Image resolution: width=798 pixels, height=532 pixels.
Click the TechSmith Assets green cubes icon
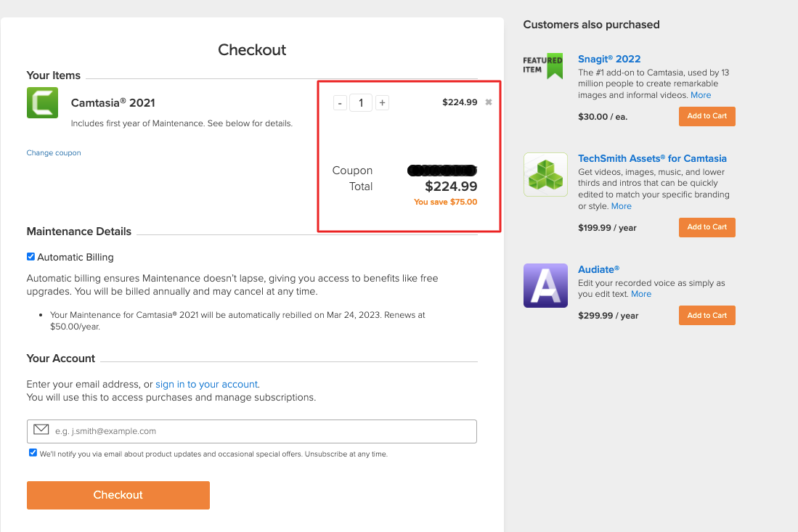[x=545, y=174]
